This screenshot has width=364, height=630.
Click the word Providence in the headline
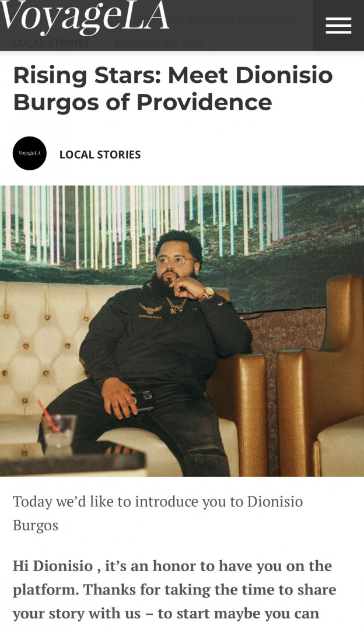[204, 102]
